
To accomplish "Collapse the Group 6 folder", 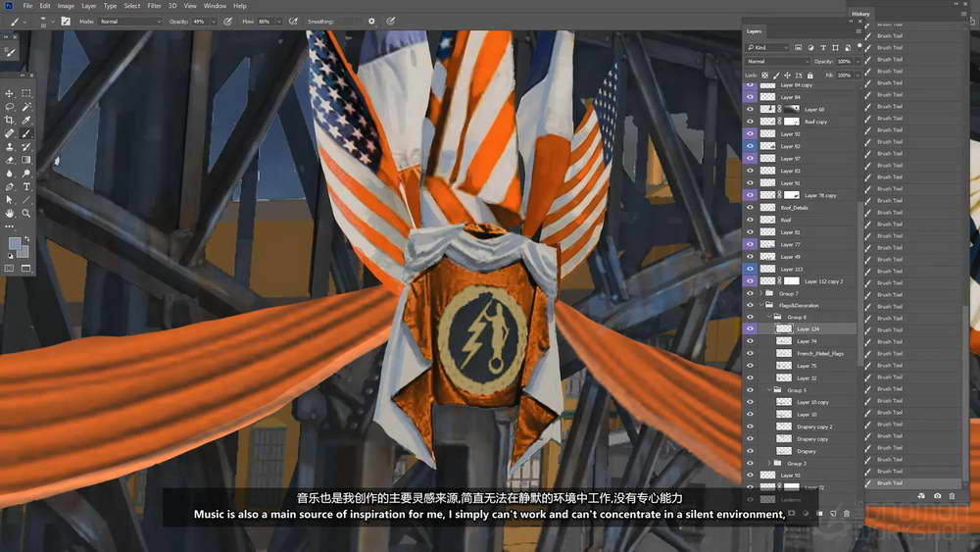I will point(769,317).
